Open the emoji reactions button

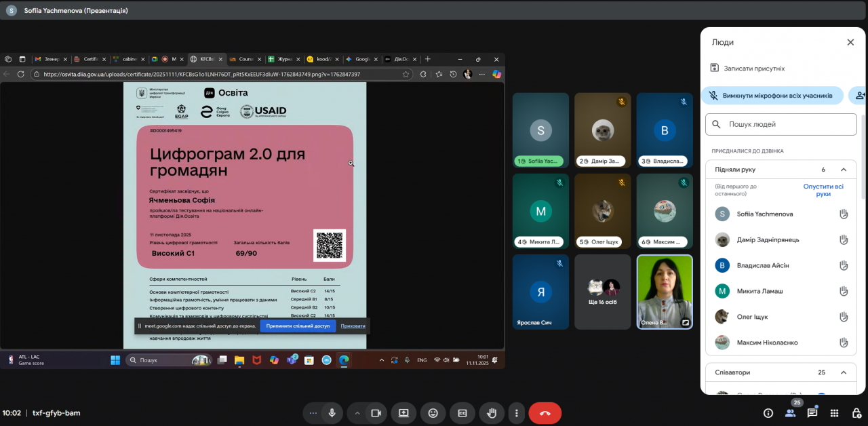(x=433, y=412)
